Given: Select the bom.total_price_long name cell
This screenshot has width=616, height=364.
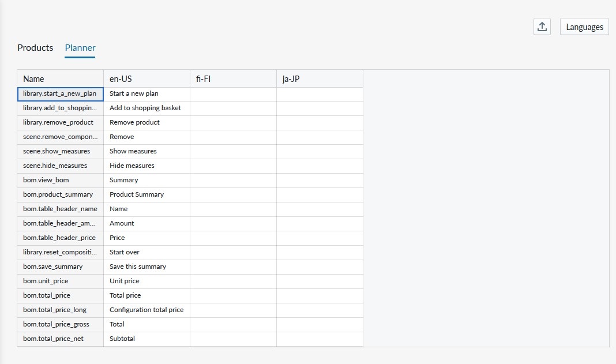Looking at the screenshot, I should (61, 310).
